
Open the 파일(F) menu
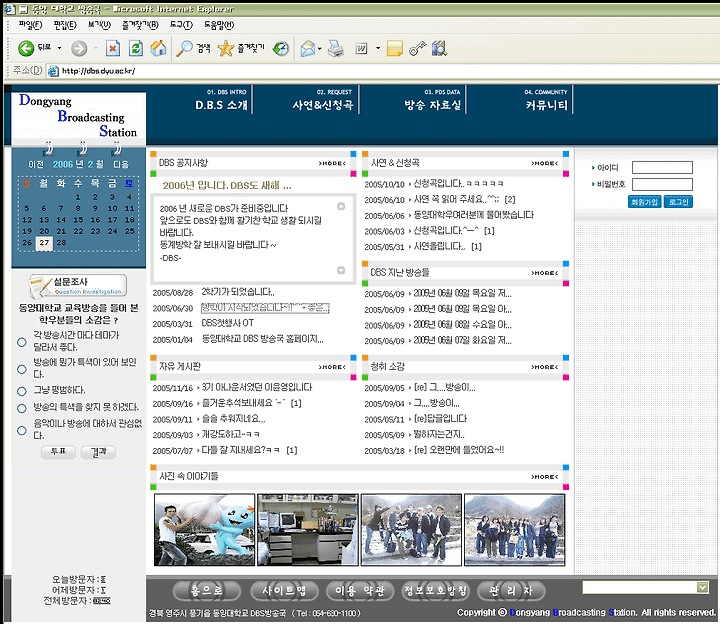tap(30, 25)
